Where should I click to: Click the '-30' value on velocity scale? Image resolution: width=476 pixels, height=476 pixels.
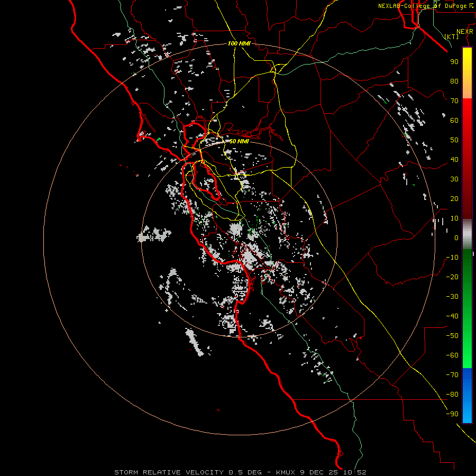coord(452,297)
